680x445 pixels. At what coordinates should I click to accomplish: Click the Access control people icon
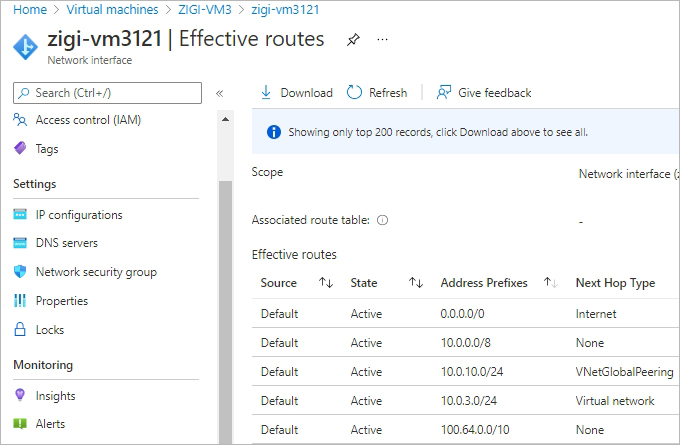click(20, 120)
